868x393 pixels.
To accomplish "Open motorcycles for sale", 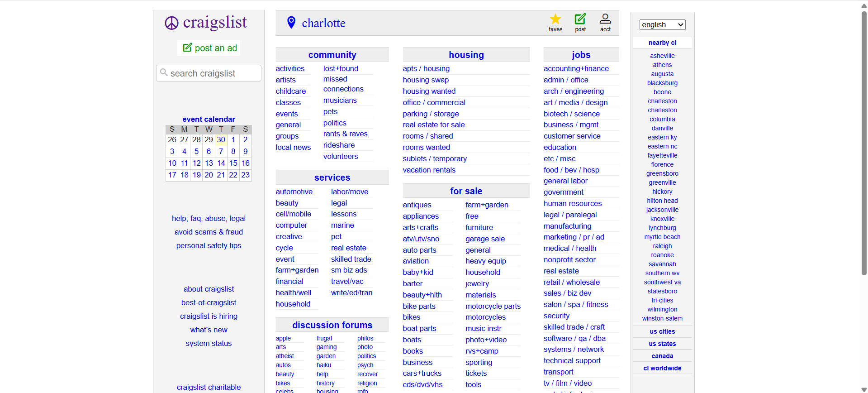I will pyautogui.click(x=485, y=317).
